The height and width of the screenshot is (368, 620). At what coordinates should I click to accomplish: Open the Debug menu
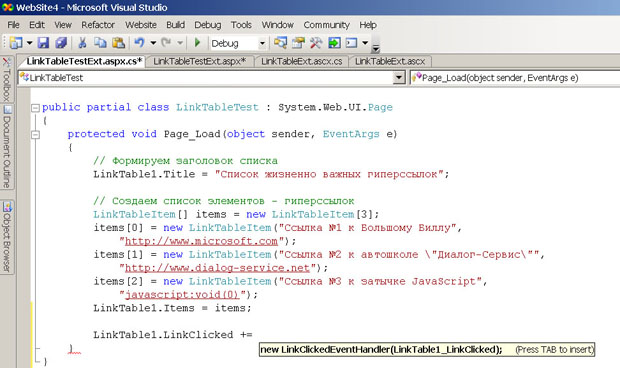click(208, 25)
